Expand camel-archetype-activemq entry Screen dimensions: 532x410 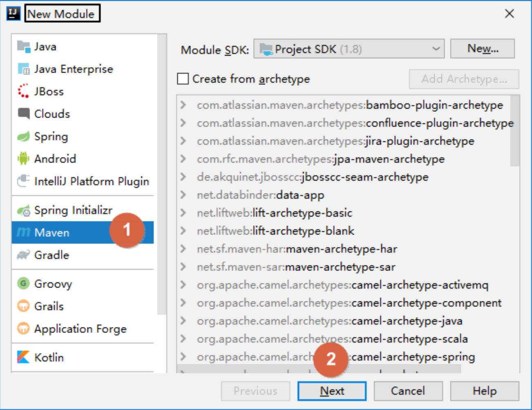[x=183, y=285]
